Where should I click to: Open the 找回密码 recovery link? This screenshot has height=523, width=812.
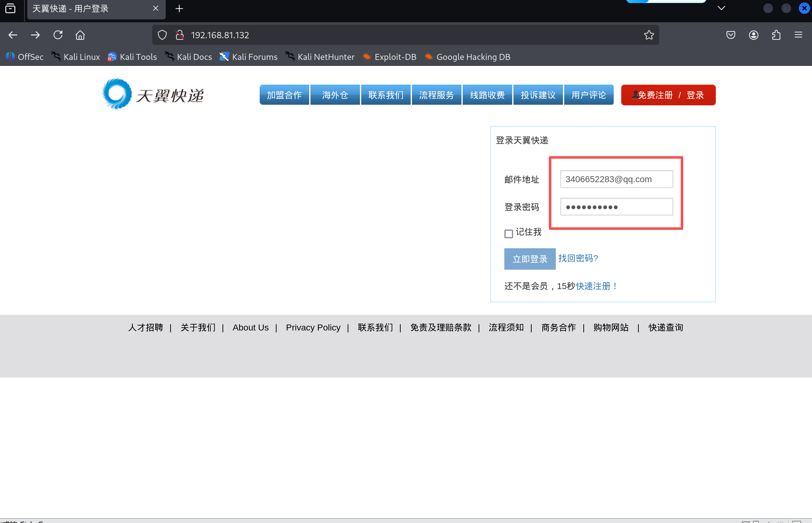[x=578, y=258]
